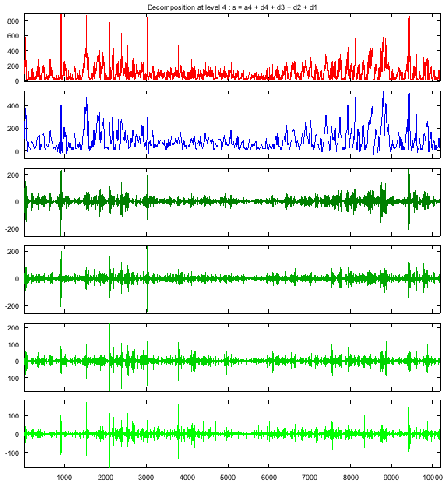Click the dark green d4 detail plot
448x486 pixels.
[232, 203]
